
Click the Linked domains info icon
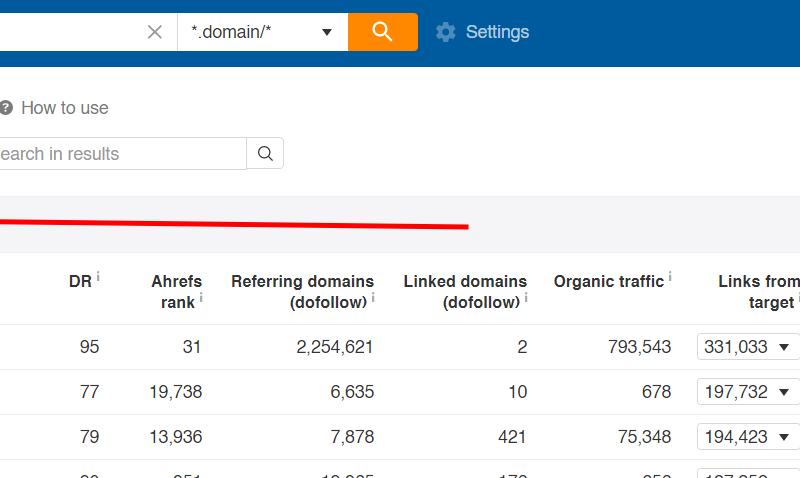526,297
